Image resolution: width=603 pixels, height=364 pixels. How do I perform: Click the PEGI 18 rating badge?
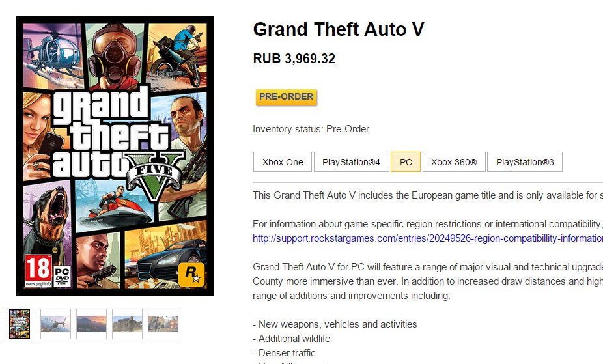coord(38,271)
